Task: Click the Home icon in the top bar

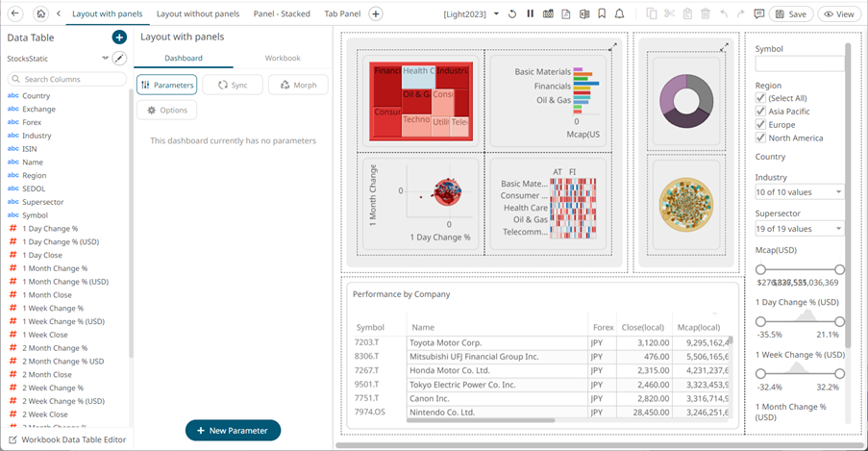Action: 40,14
